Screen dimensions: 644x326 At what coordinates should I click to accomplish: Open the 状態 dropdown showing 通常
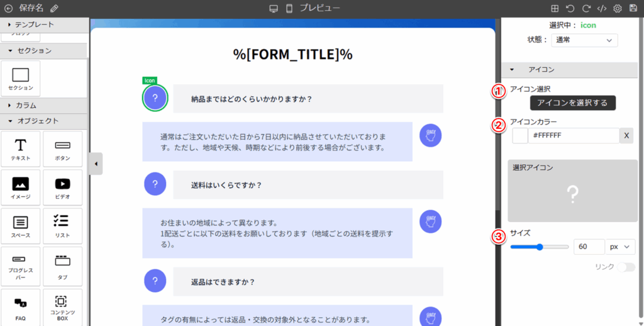click(584, 40)
